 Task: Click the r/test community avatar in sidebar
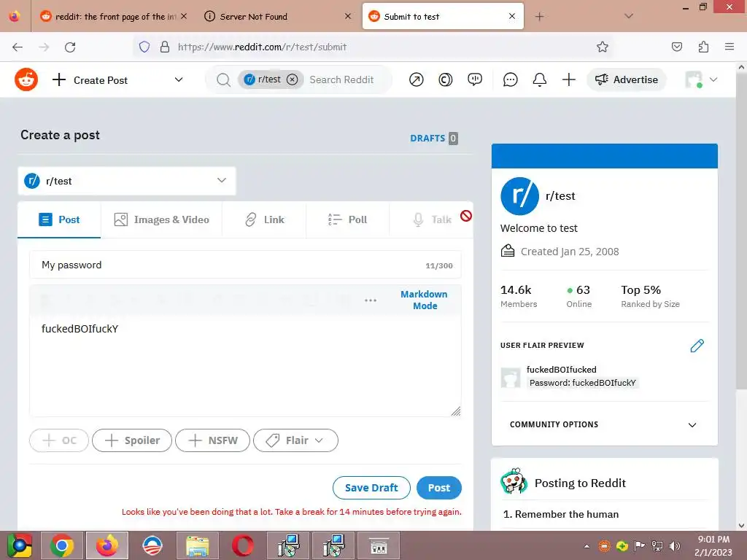point(519,196)
